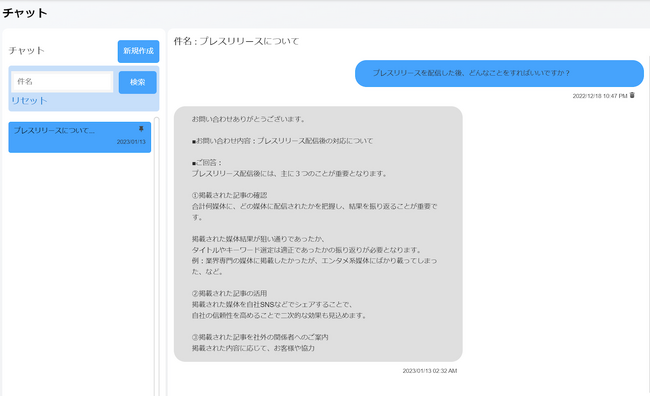Click the chat list vertical scrollbar
The image size is (650, 397).
(x=157, y=256)
